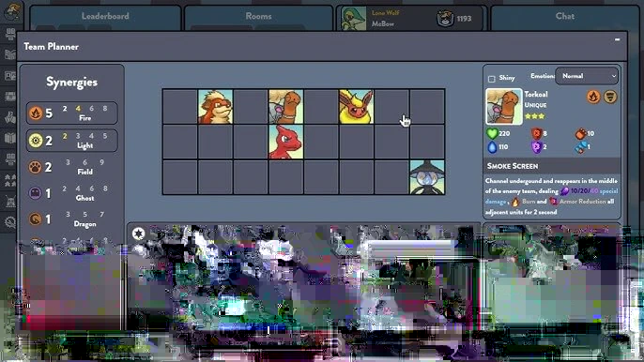Viewport: 644px width, 362px height.
Task: Click Torkoal's second type badge beside Fire
Action: (610, 97)
